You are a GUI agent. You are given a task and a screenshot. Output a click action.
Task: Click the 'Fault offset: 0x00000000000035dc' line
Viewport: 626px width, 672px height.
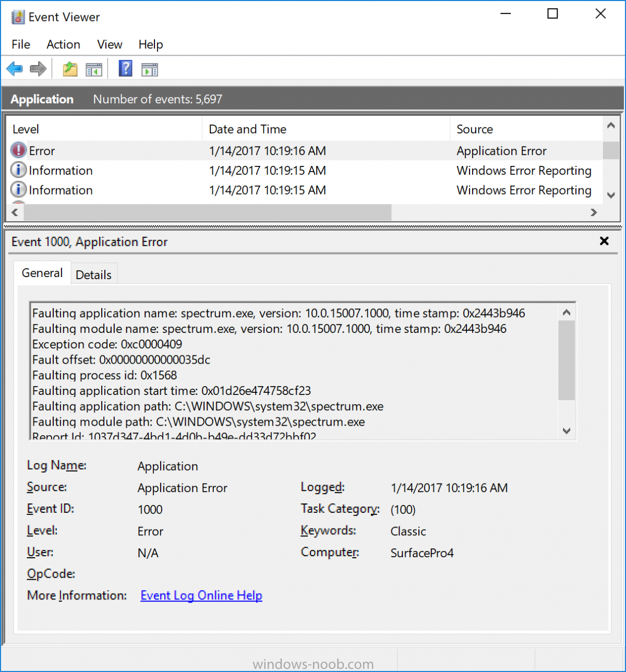coord(121,360)
